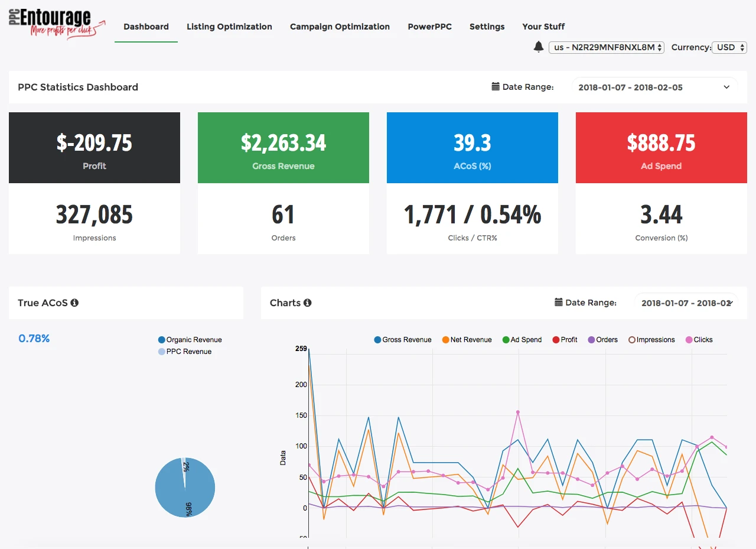756x549 pixels.
Task: Click the Ad Spend stat card
Action: point(661,148)
